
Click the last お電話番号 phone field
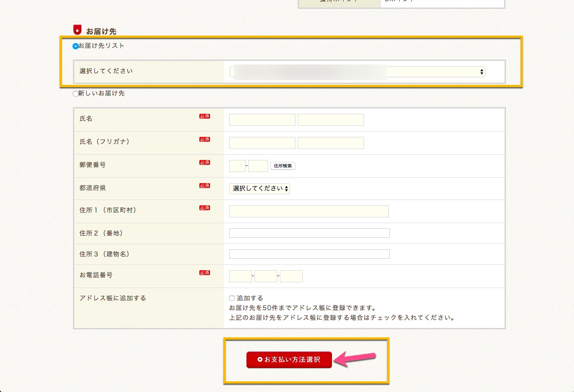pyautogui.click(x=291, y=276)
